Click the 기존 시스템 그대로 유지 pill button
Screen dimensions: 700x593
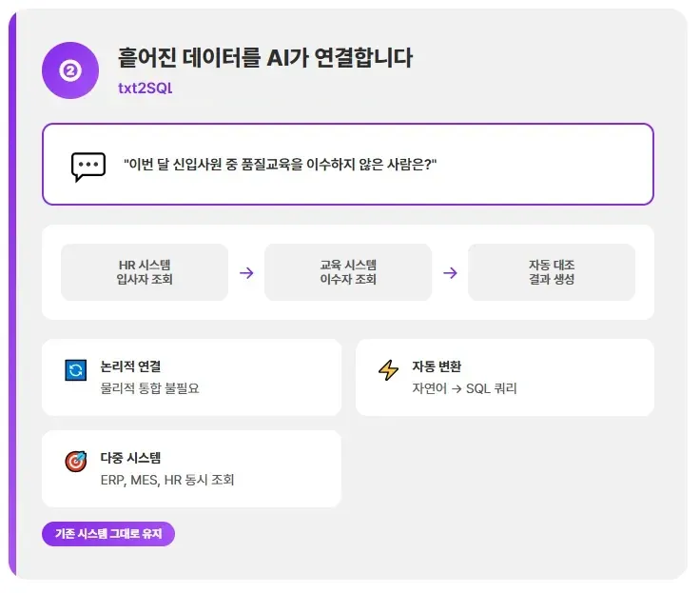coord(108,534)
